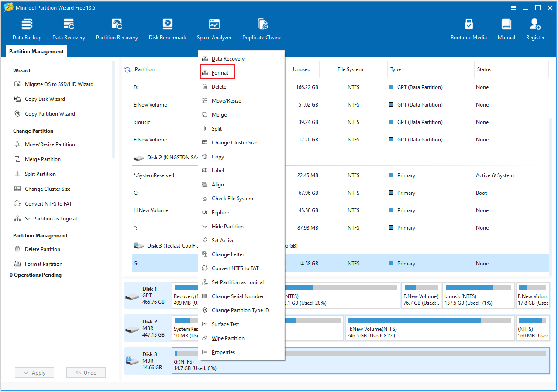The image size is (558, 392).
Task: Launch Disk Benchmark
Action: click(167, 28)
